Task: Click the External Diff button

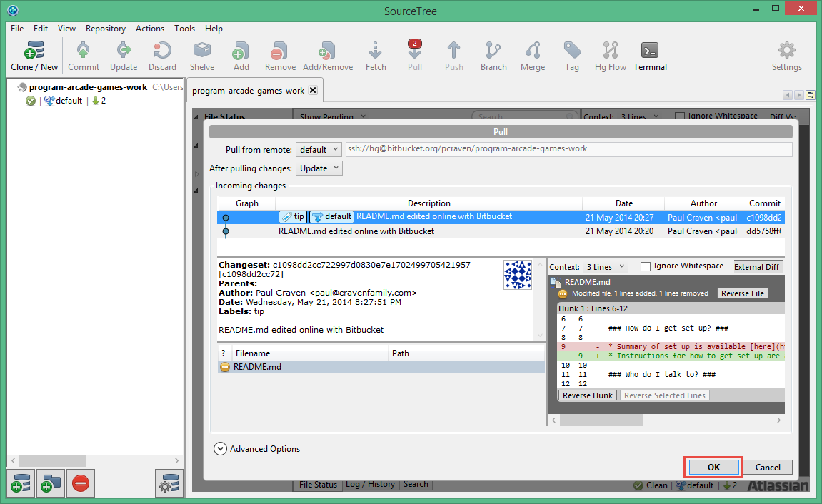Action: [758, 267]
